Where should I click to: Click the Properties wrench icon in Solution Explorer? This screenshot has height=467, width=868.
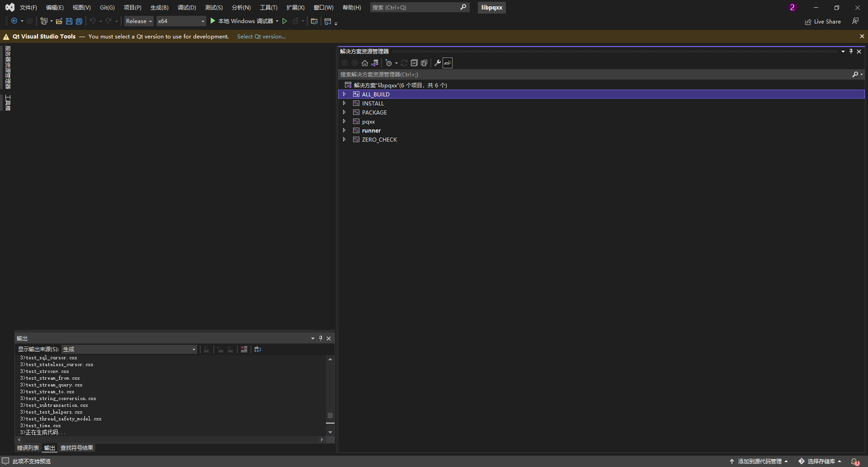[x=437, y=63]
